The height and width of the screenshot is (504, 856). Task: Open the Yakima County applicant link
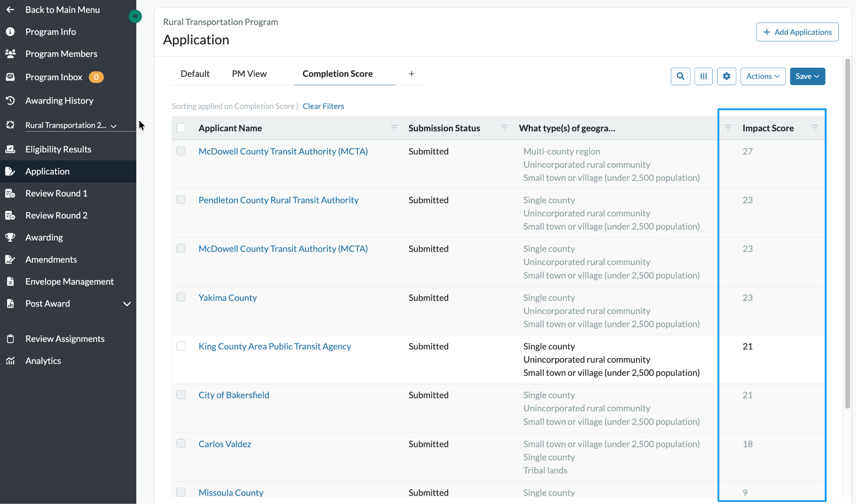(227, 298)
